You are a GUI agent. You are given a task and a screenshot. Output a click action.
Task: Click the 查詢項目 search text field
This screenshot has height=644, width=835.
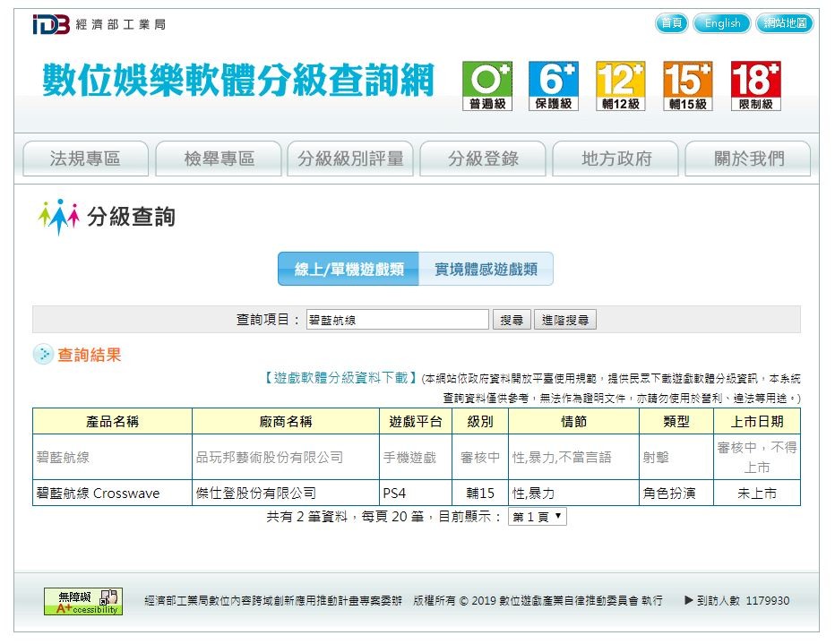pos(397,320)
